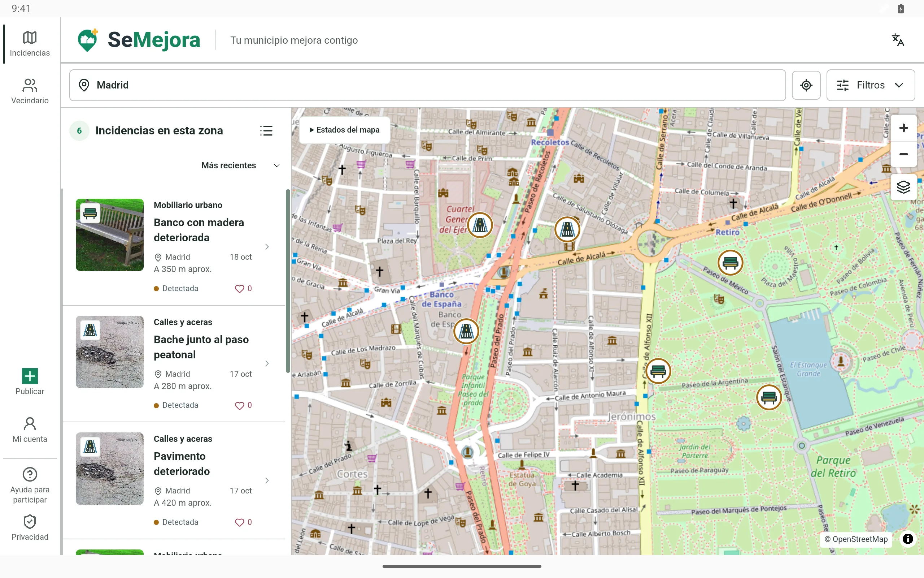Expand the Filtros dropdown
This screenshot has height=578, width=924.
[x=870, y=85]
